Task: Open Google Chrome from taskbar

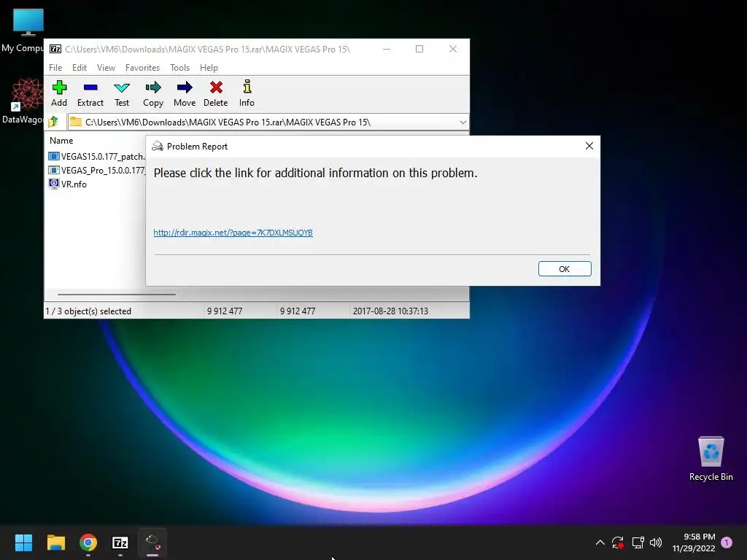Action: pyautogui.click(x=88, y=542)
